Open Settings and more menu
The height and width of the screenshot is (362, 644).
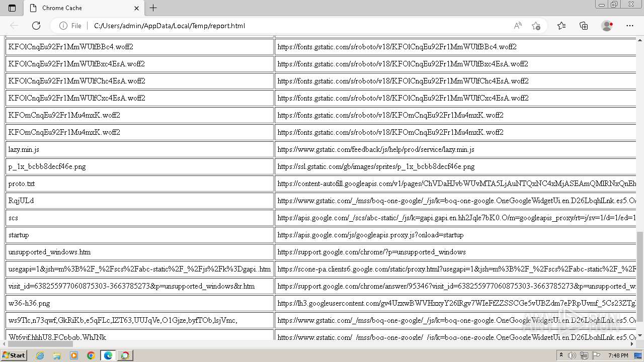pyautogui.click(x=630, y=26)
